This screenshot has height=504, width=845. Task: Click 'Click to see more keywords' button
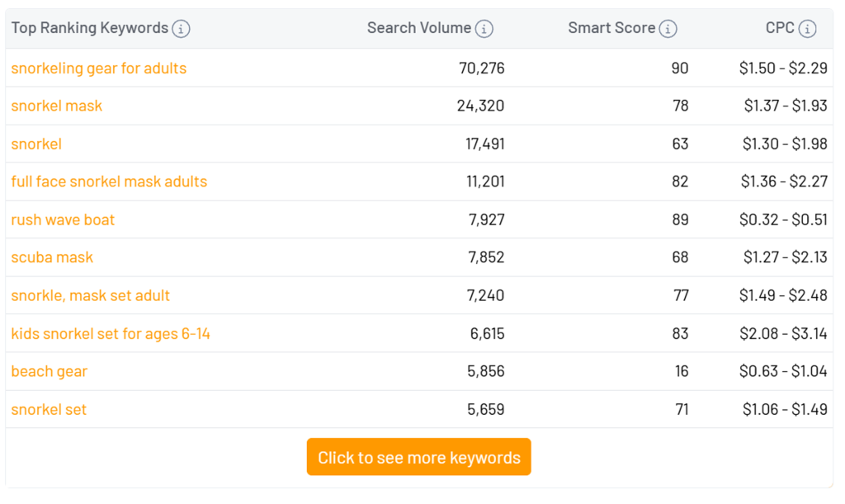point(418,458)
